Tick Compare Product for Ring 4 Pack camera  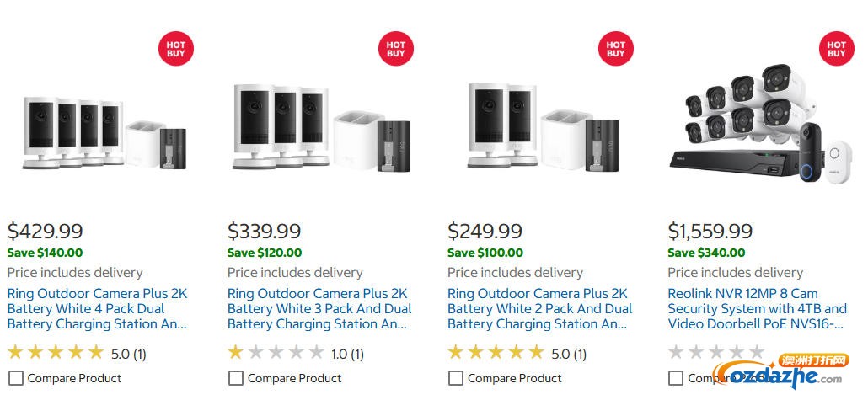tap(16, 378)
